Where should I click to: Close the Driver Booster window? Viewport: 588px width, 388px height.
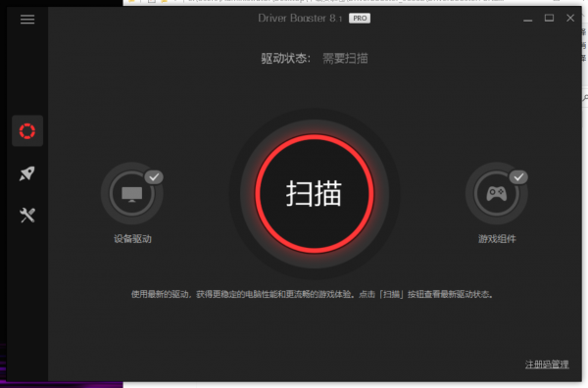pos(570,18)
